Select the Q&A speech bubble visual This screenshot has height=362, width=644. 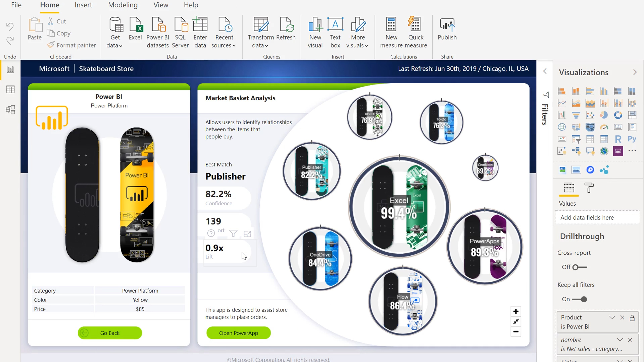click(x=590, y=151)
